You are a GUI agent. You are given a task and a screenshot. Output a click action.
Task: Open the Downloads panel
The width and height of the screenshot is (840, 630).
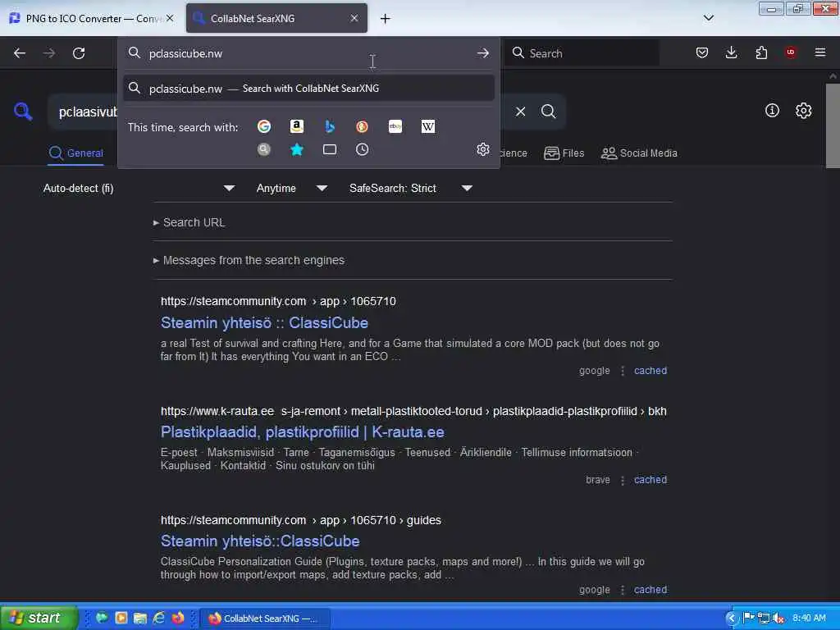[x=731, y=52]
